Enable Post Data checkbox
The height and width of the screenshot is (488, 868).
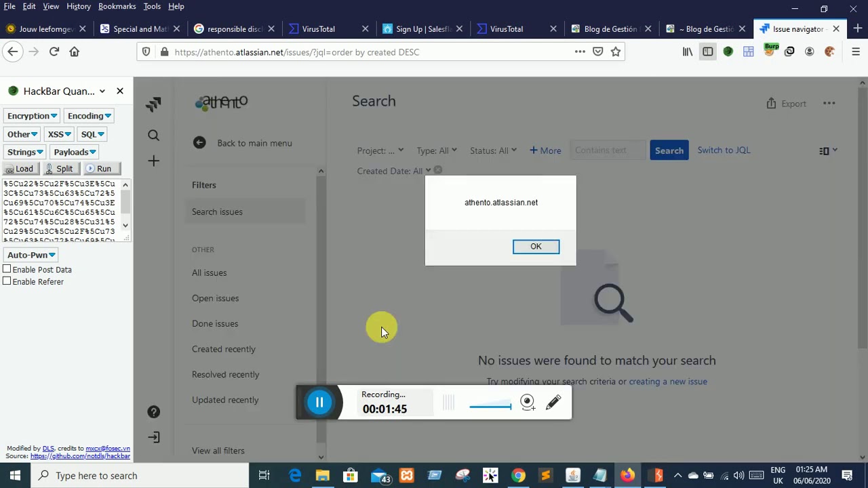point(7,269)
